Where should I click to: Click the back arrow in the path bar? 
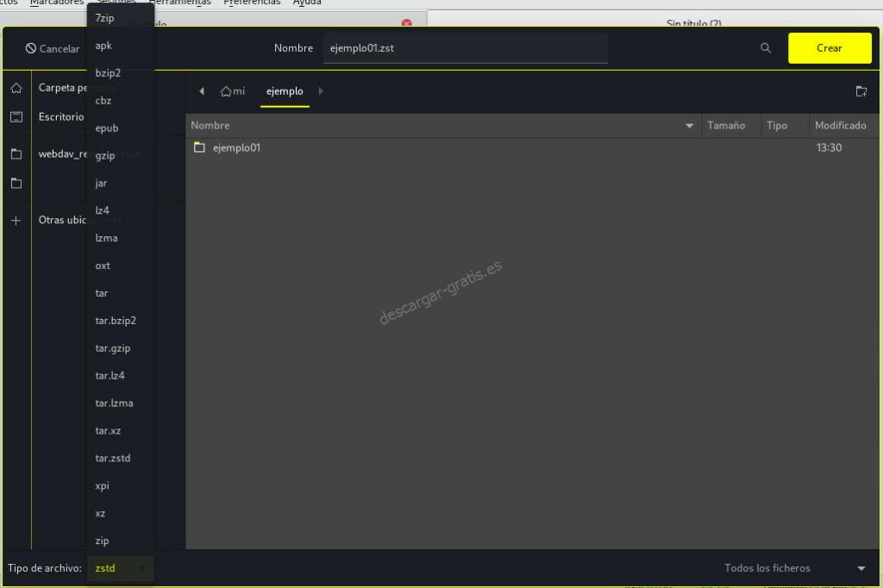[202, 91]
